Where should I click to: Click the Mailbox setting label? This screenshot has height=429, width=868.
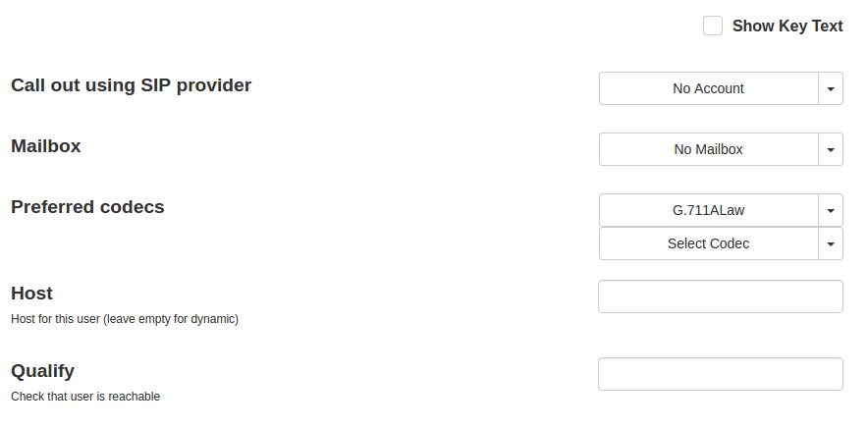coord(45,146)
